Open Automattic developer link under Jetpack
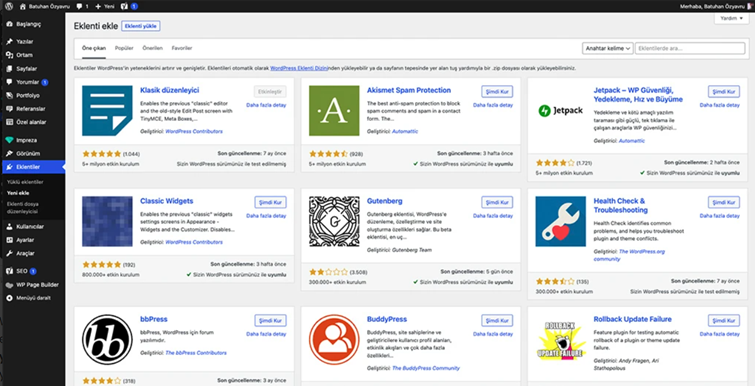 [x=632, y=141]
